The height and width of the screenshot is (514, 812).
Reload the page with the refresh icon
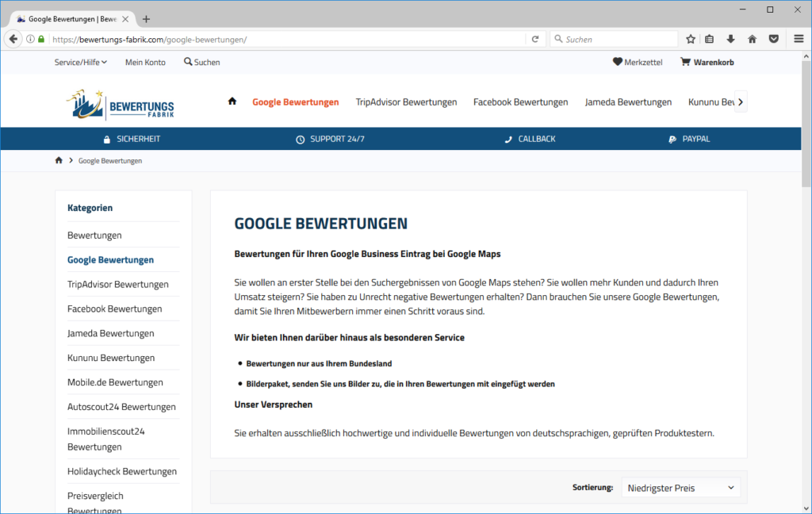pos(535,39)
